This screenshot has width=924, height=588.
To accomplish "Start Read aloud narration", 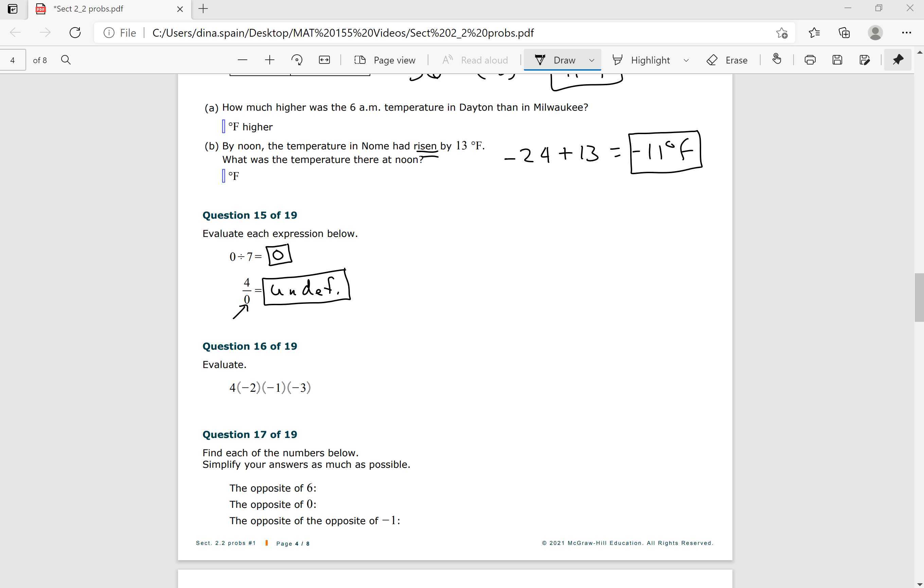I will pos(475,60).
